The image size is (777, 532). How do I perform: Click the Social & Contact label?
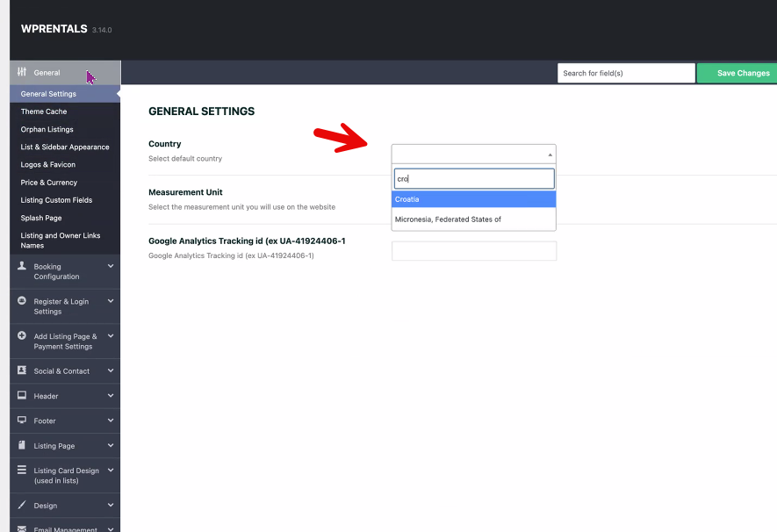coord(61,371)
